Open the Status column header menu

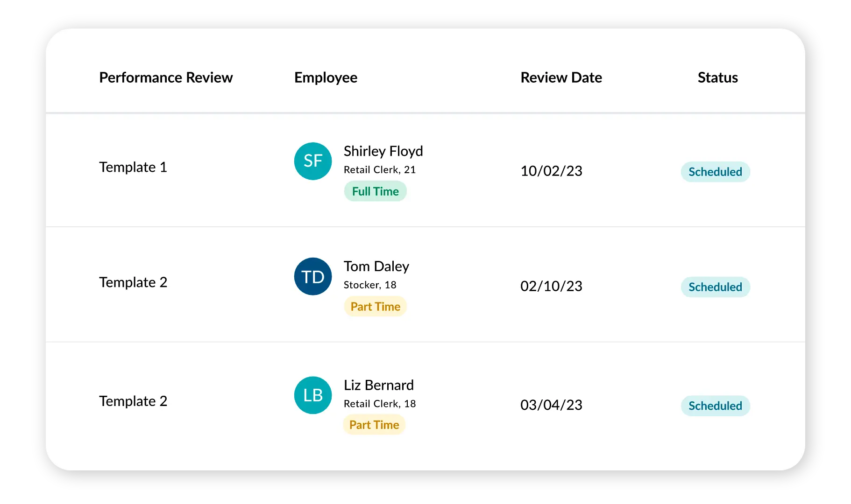click(x=717, y=77)
